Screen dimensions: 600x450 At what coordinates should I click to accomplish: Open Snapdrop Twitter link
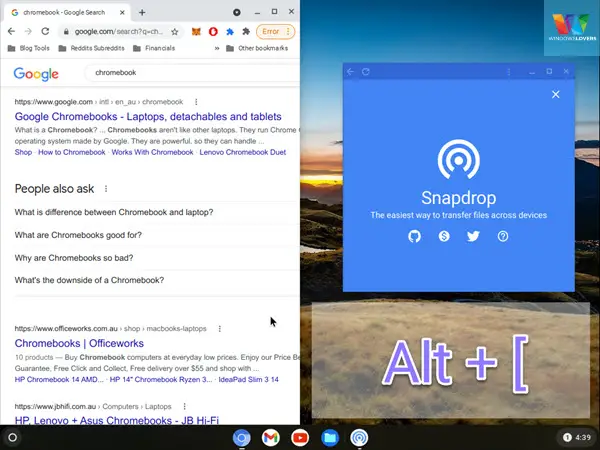coord(473,236)
